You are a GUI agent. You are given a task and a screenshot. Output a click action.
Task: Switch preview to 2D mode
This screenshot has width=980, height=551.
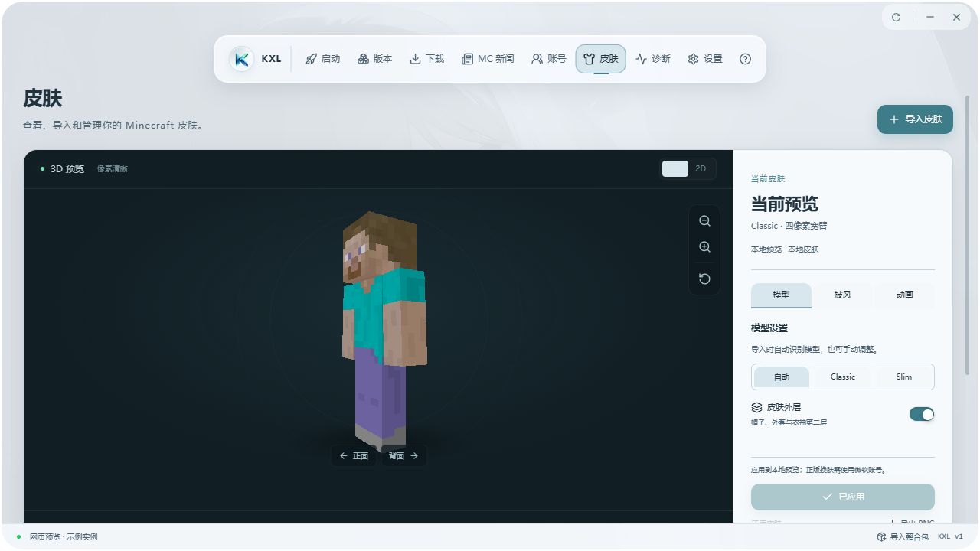click(x=701, y=168)
